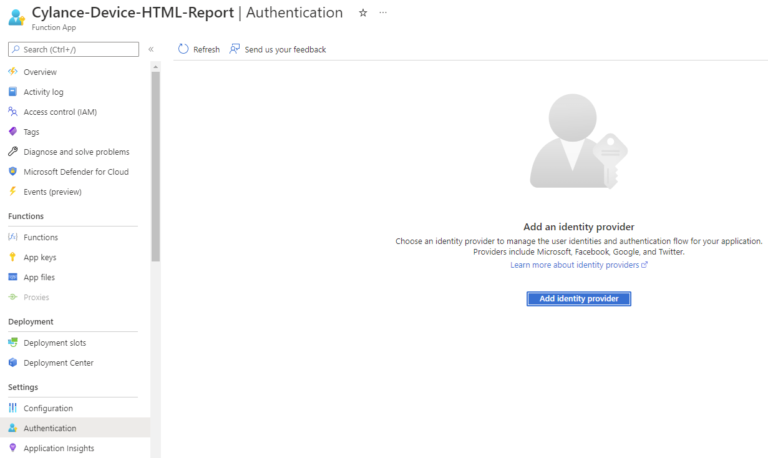The height and width of the screenshot is (458, 768).
Task: Click the Functions section heading
Action: [x=26, y=216]
